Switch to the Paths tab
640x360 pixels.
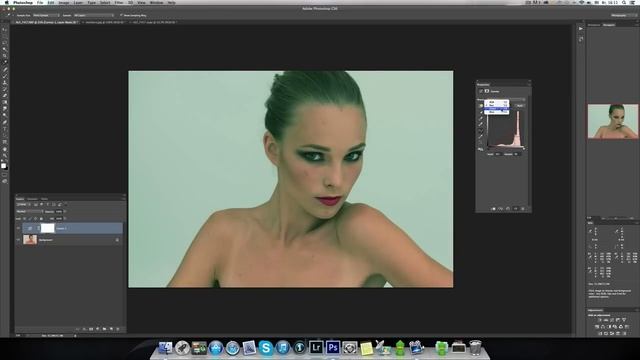point(44,199)
